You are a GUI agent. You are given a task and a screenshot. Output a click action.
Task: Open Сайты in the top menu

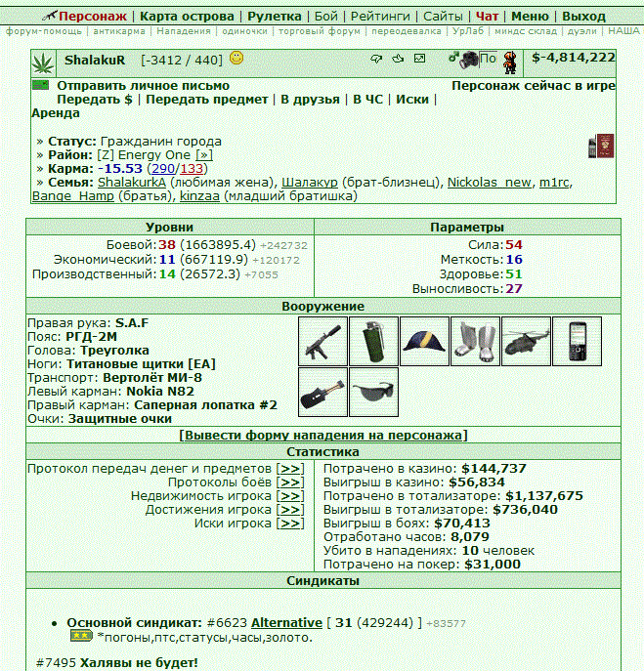click(x=443, y=17)
